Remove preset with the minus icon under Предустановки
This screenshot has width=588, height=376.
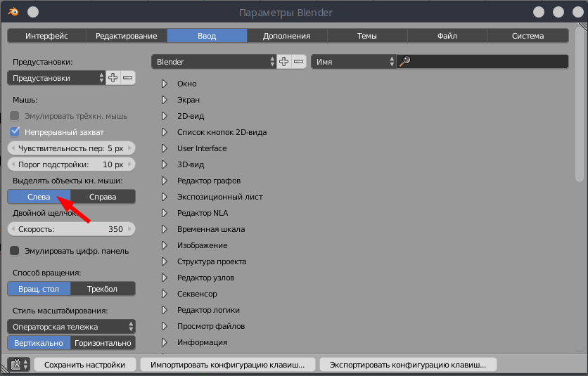coord(128,78)
